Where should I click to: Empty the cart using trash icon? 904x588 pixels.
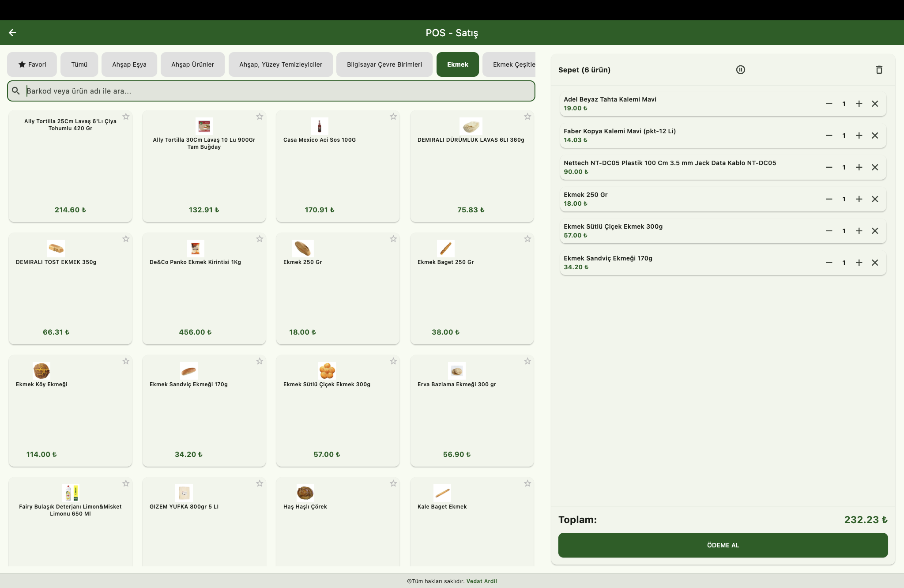click(879, 70)
